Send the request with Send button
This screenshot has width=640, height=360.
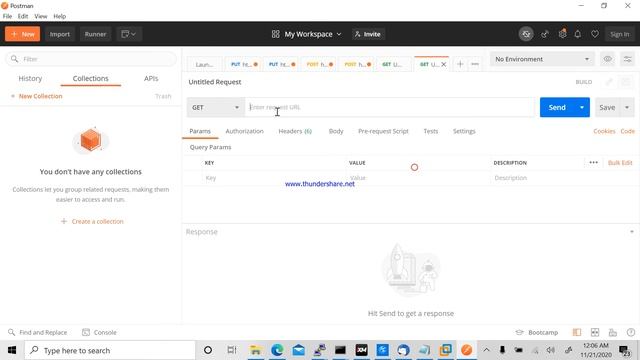tap(557, 107)
